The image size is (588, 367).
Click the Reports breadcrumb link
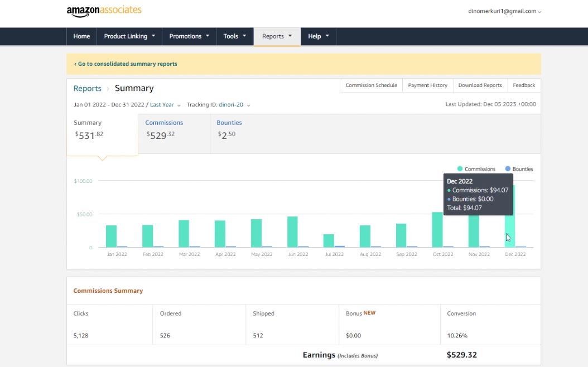(88, 88)
